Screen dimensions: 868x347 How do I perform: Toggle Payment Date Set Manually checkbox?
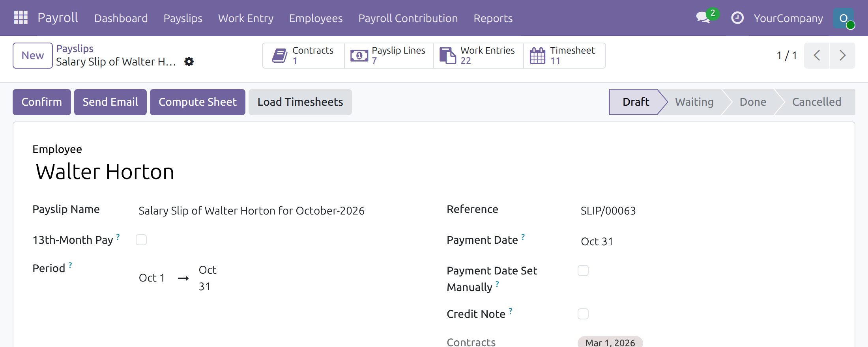point(583,271)
